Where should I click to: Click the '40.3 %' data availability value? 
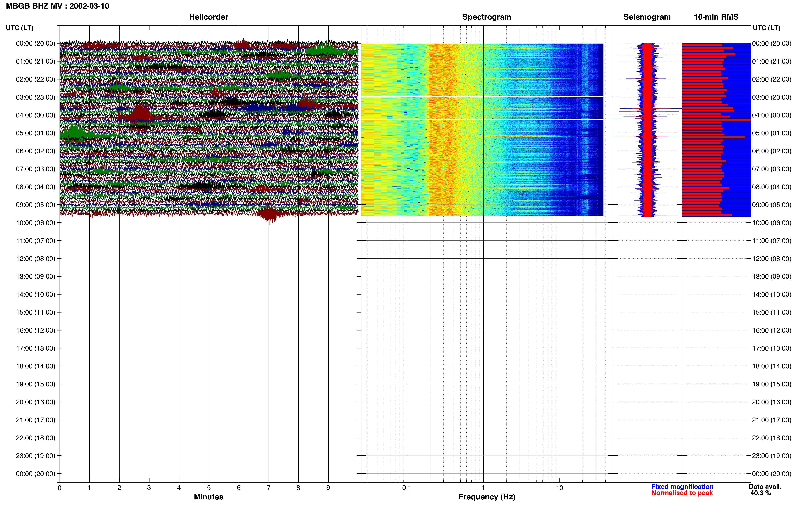pyautogui.click(x=761, y=493)
